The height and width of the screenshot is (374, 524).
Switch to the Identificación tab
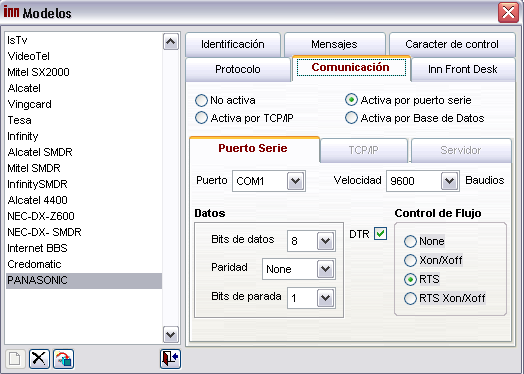233,44
